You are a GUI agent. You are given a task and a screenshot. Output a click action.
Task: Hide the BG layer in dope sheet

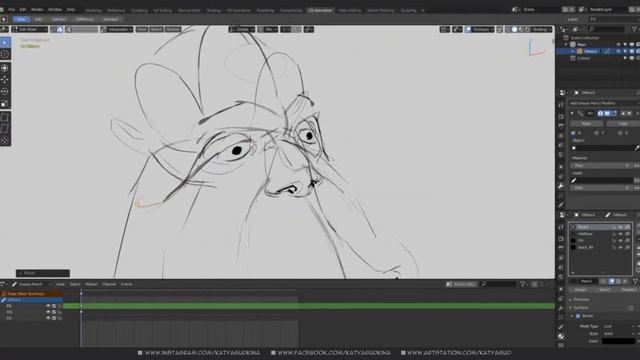pos(48,318)
